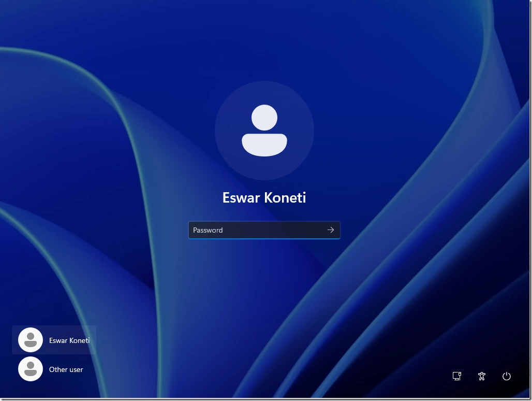Click the submit arrow in the password box
The image size is (532, 401).
coord(331,230)
